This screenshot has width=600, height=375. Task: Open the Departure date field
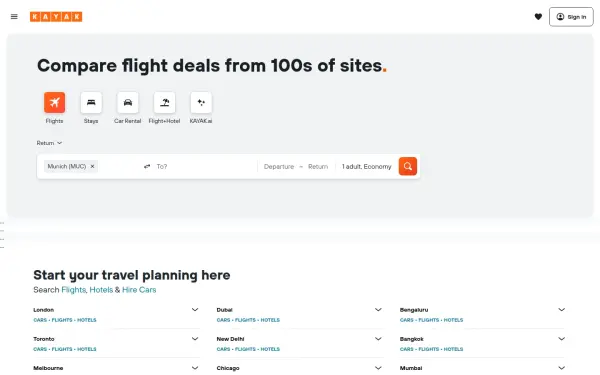pos(279,166)
